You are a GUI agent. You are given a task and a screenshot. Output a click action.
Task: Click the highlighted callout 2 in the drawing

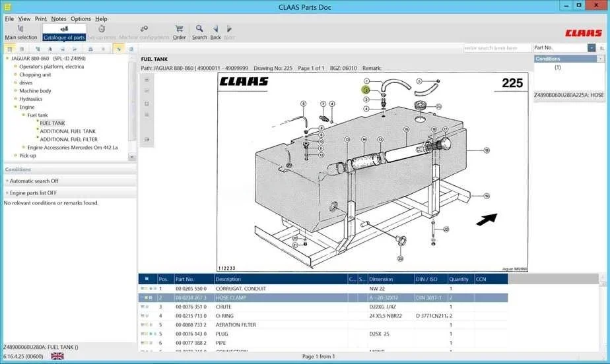[x=366, y=90]
